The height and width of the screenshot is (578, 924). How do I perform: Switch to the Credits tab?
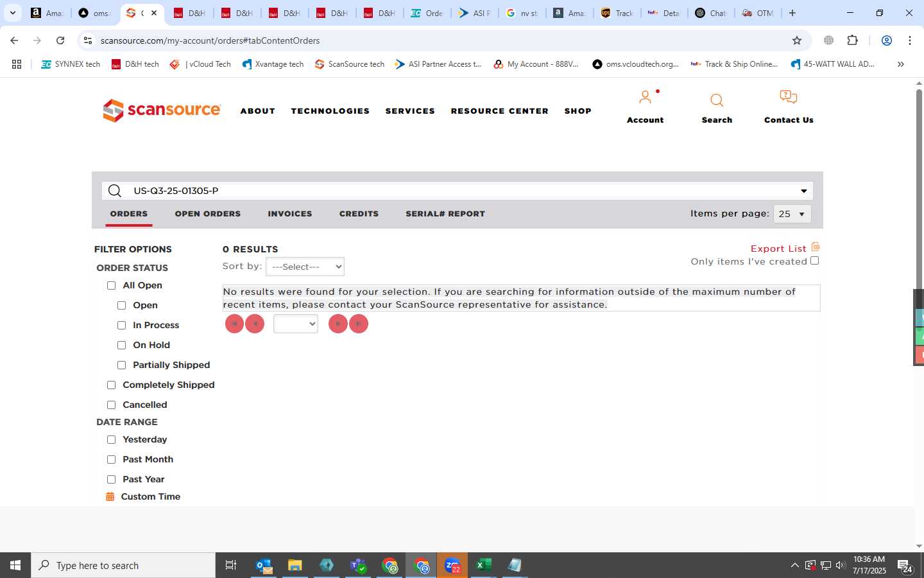click(x=359, y=214)
